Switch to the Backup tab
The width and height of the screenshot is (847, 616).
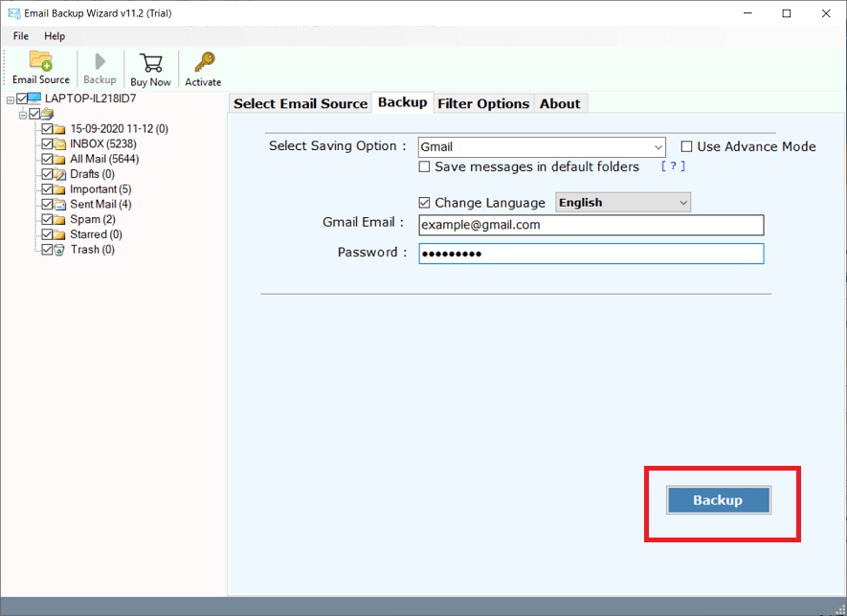pyautogui.click(x=402, y=102)
